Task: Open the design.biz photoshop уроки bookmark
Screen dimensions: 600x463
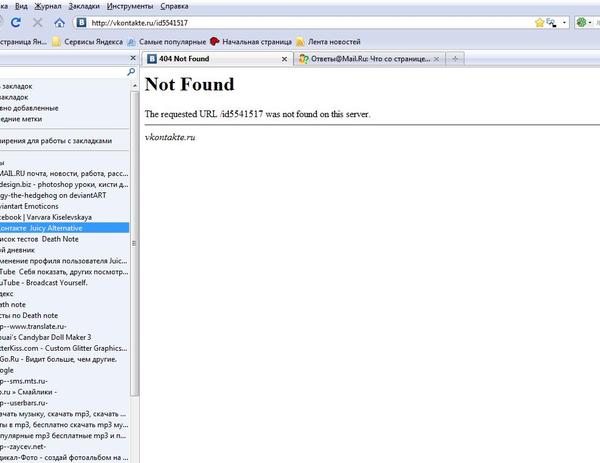Action: (x=64, y=184)
